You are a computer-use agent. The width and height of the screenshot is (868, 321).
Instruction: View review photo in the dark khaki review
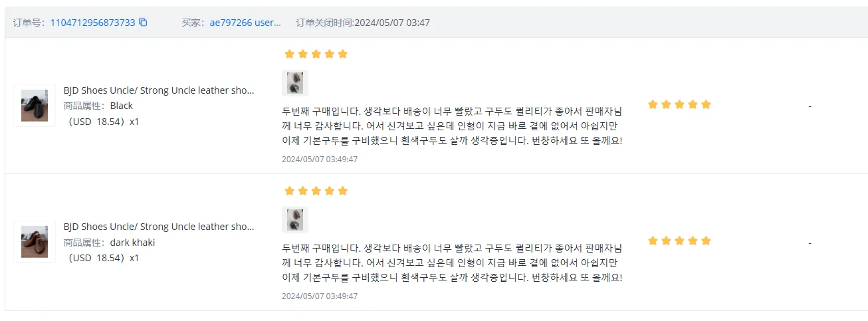(x=295, y=220)
